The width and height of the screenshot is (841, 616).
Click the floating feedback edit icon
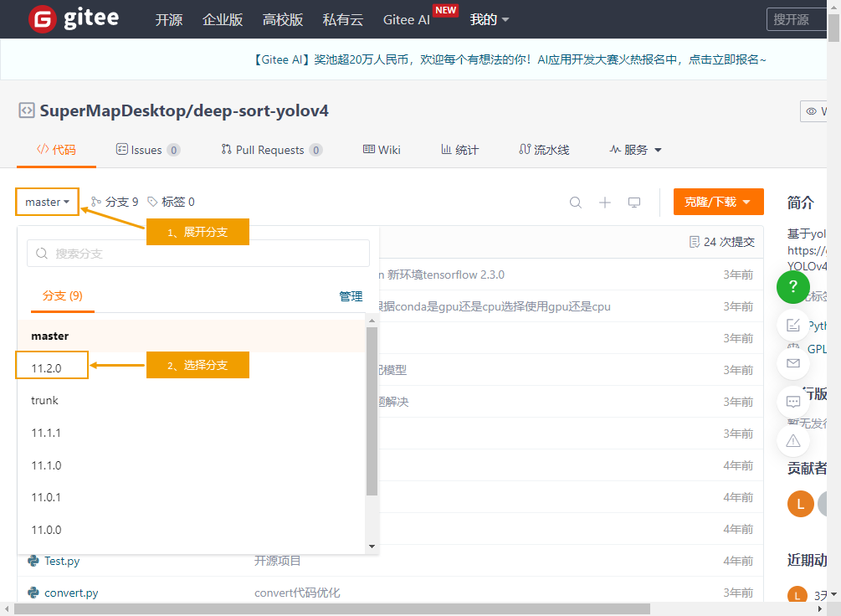pos(792,325)
